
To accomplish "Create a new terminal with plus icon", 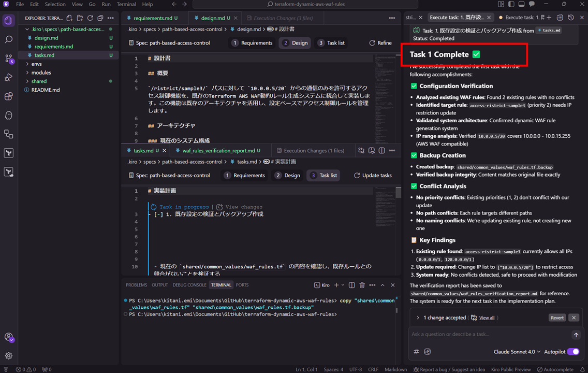I will [336, 285].
